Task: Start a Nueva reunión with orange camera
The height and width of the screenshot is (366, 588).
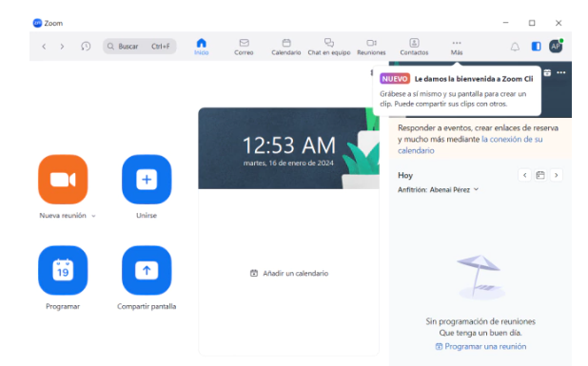Action: click(63, 180)
